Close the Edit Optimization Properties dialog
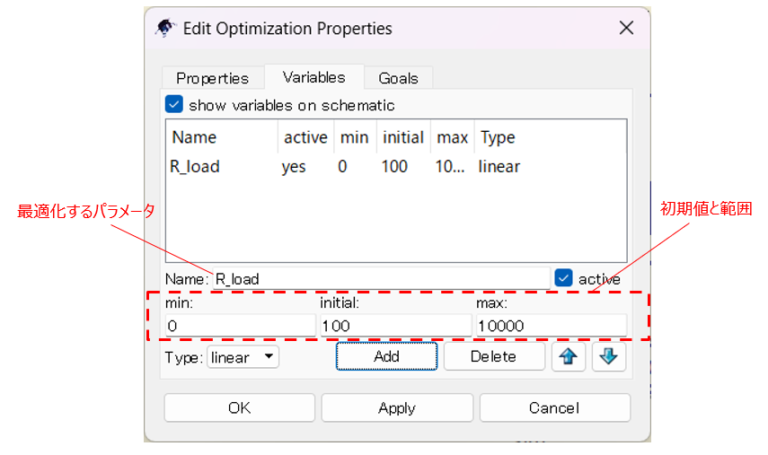768x455 pixels. [x=626, y=28]
